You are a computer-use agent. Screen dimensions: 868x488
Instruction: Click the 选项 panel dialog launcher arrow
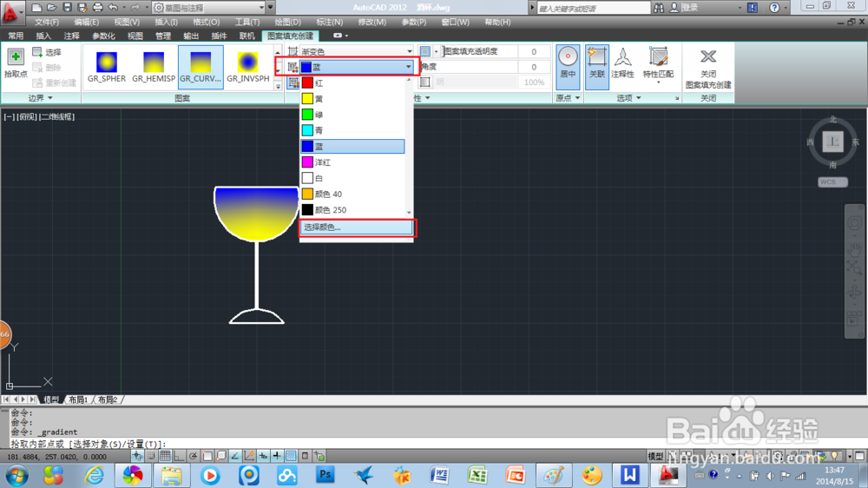[676, 98]
